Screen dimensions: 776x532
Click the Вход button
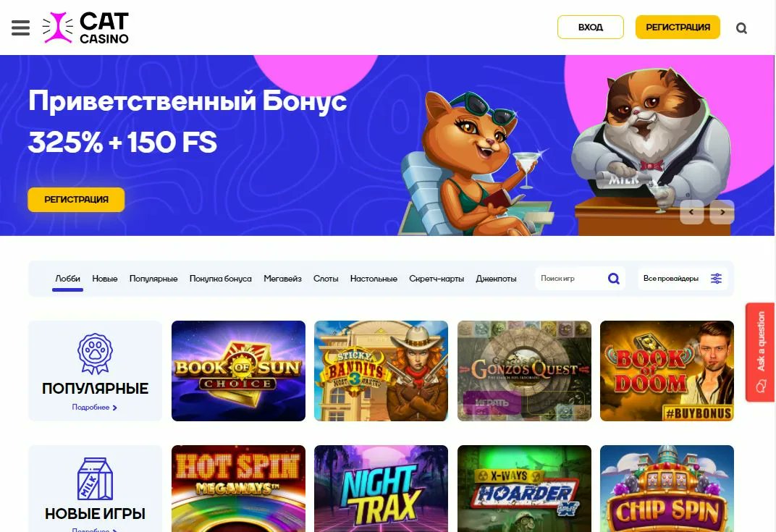[591, 28]
